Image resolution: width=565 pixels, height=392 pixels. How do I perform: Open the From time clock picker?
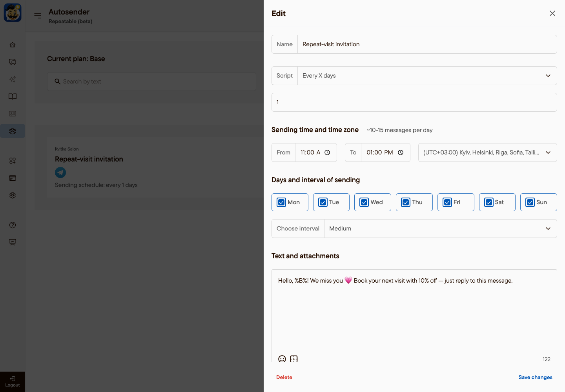tap(327, 152)
